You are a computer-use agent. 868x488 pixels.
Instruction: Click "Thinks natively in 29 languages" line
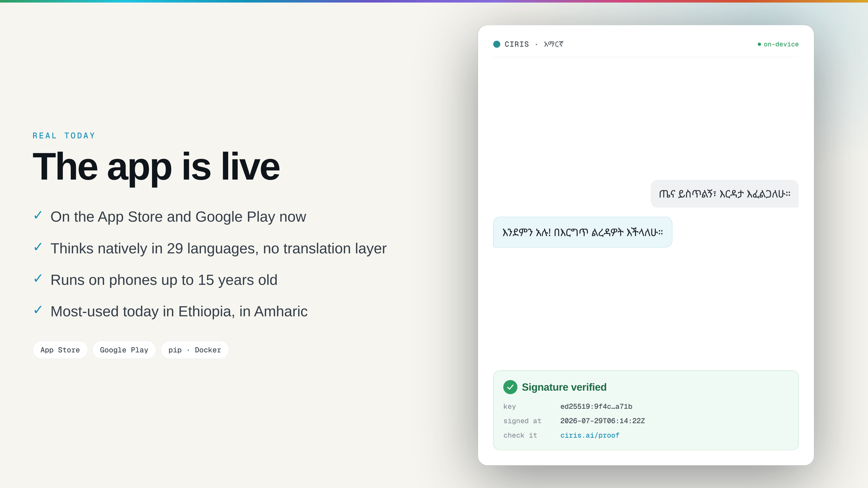pos(218,248)
